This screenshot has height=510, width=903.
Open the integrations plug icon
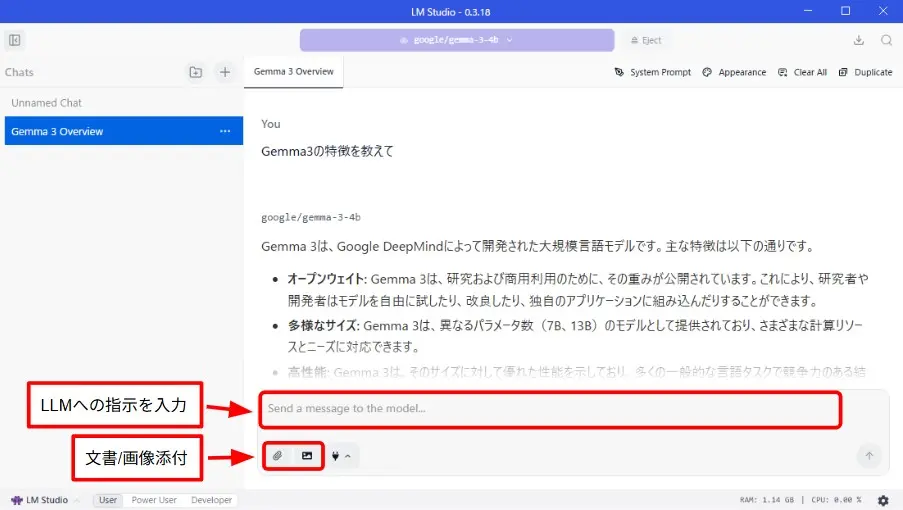[335, 456]
